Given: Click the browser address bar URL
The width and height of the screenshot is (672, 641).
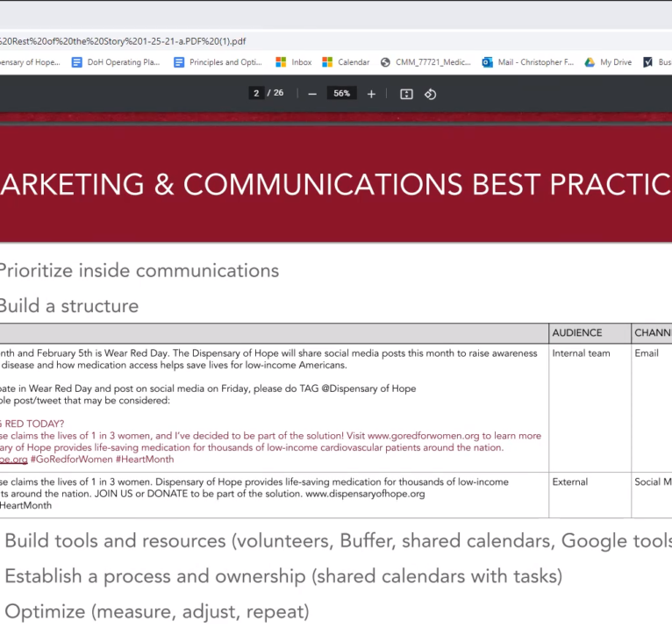Looking at the screenshot, I should [x=123, y=40].
